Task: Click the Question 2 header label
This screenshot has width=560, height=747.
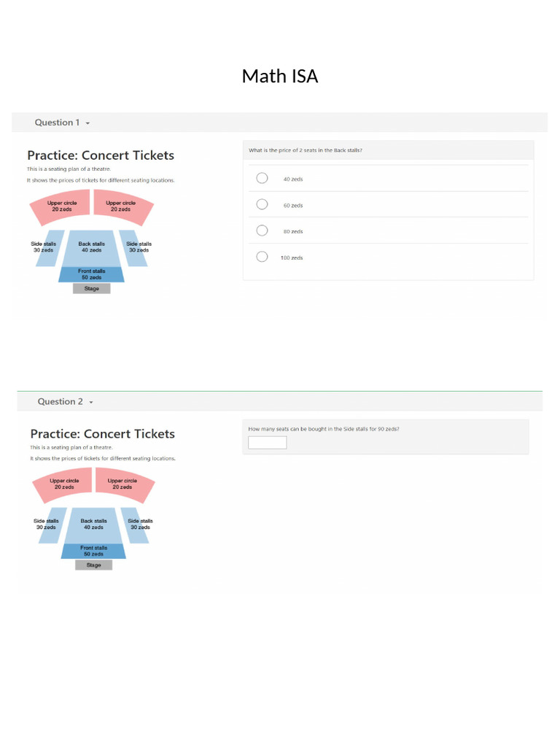Action: [60, 401]
